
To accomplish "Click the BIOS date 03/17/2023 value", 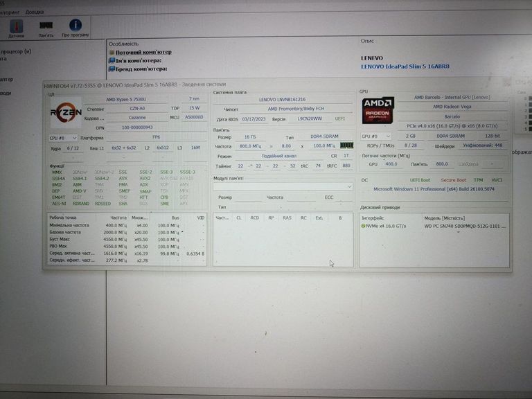I will point(254,119).
